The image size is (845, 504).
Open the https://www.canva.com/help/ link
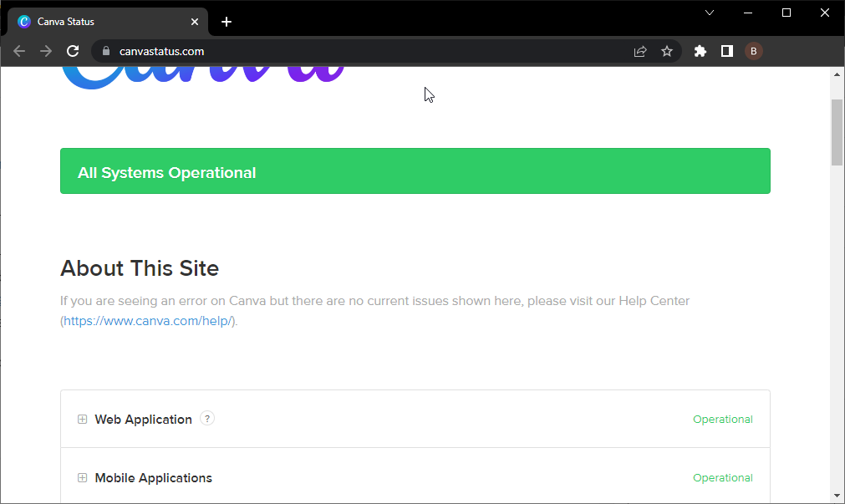[x=148, y=321]
